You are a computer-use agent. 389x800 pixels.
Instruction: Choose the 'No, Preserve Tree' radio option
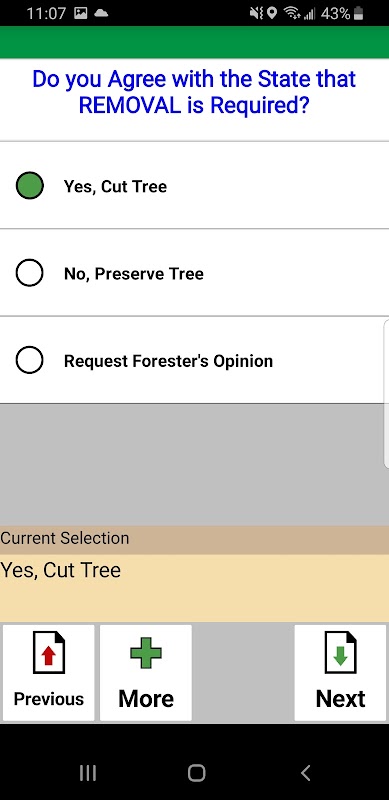coord(30,273)
